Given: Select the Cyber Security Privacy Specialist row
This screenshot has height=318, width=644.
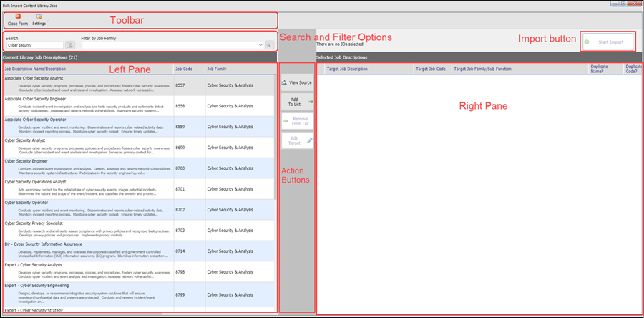Looking at the screenshot, I should click(x=138, y=230).
